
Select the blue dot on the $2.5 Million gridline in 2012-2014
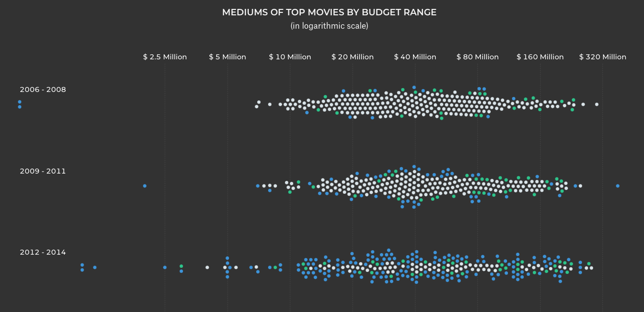pos(165,267)
